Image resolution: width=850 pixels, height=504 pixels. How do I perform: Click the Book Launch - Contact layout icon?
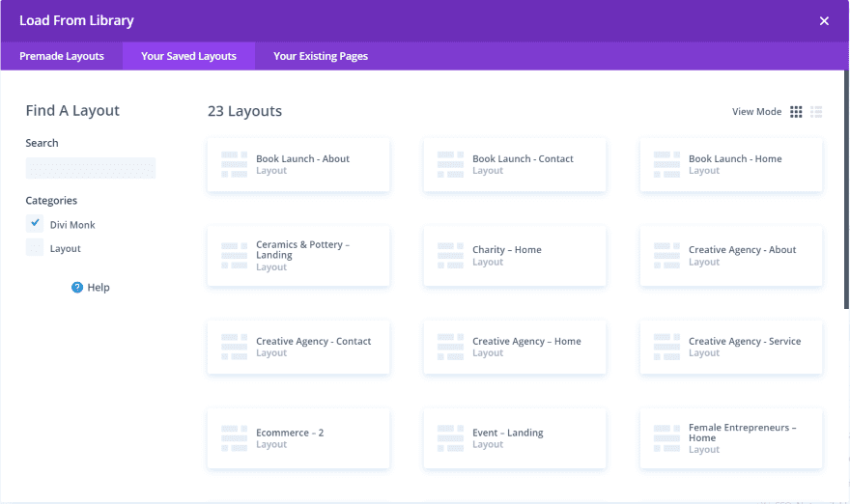tap(450, 165)
